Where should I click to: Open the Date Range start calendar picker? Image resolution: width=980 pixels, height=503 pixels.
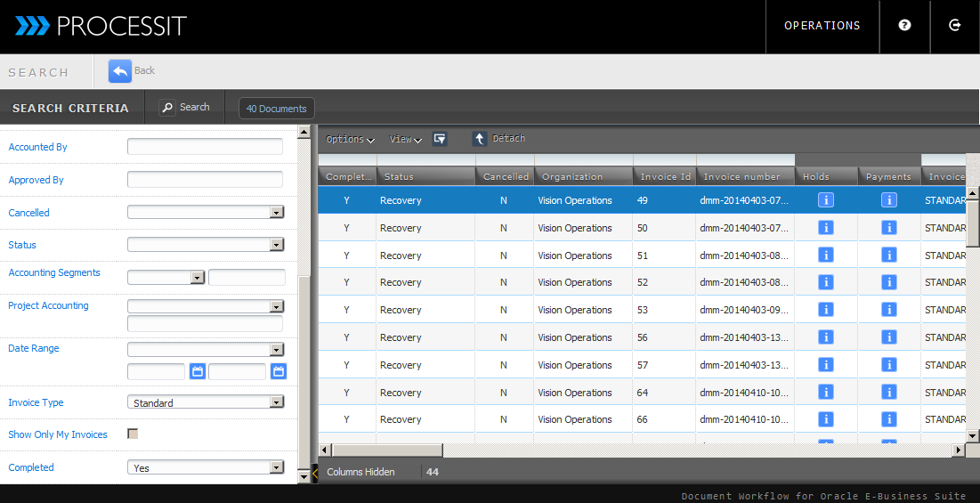(x=198, y=371)
